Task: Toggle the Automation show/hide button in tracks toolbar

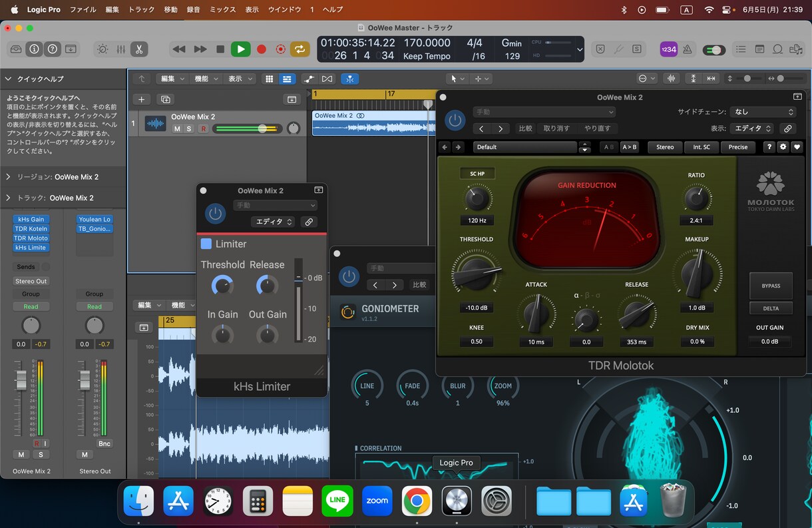Action: pyautogui.click(x=309, y=79)
